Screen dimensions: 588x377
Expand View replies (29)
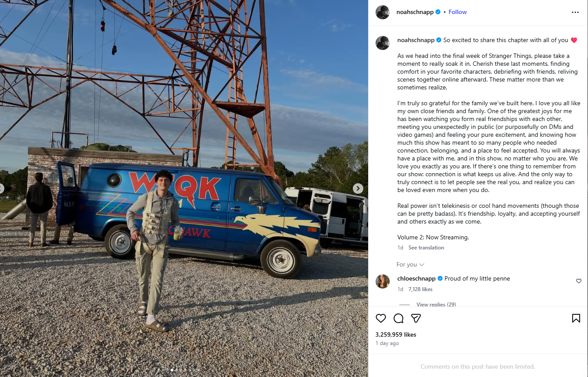pyautogui.click(x=436, y=304)
